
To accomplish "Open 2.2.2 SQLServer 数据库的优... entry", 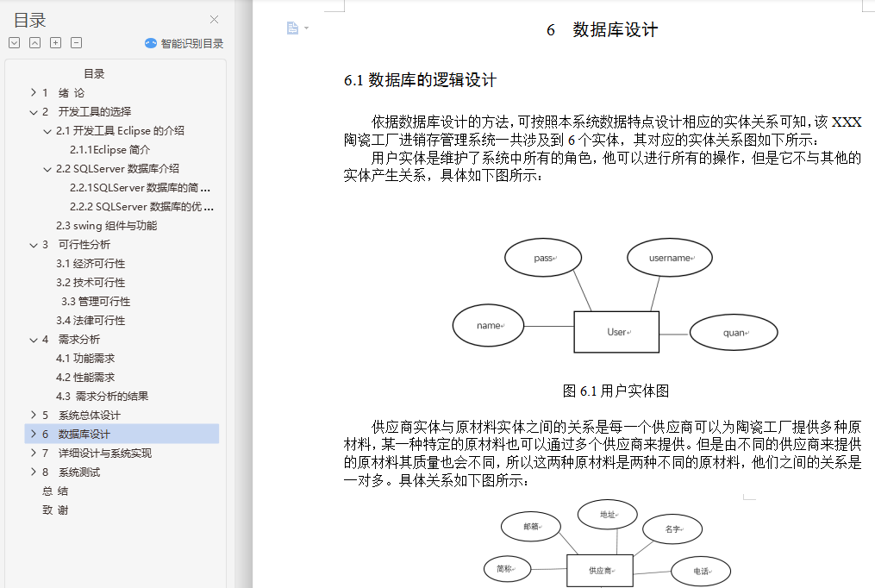I will 141,206.
